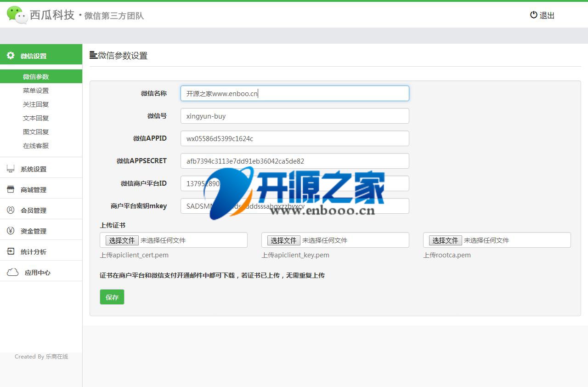Screen dimensions: 588x387
Task: Click the gear icon next to 微信设置
Action: pos(11,56)
